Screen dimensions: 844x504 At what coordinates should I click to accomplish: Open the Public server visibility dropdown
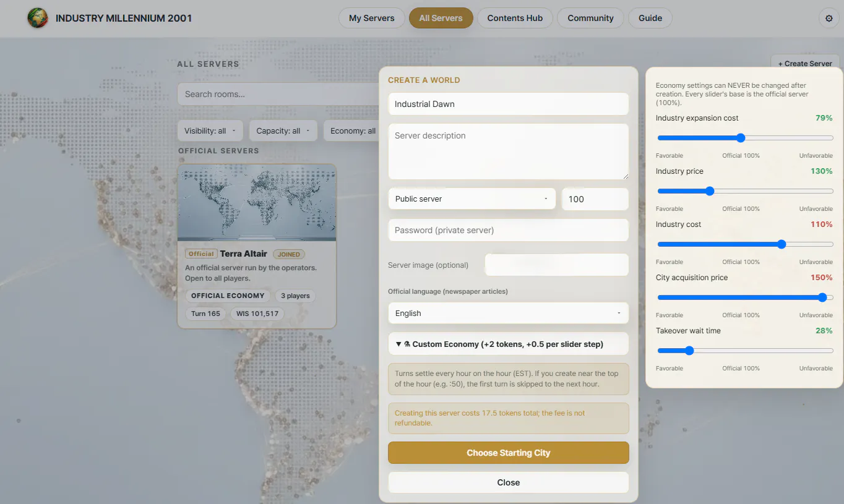pyautogui.click(x=472, y=199)
